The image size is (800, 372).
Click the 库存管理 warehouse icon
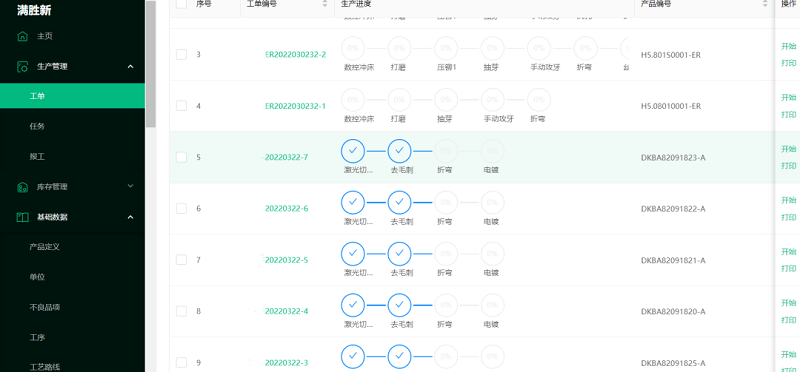coord(22,187)
